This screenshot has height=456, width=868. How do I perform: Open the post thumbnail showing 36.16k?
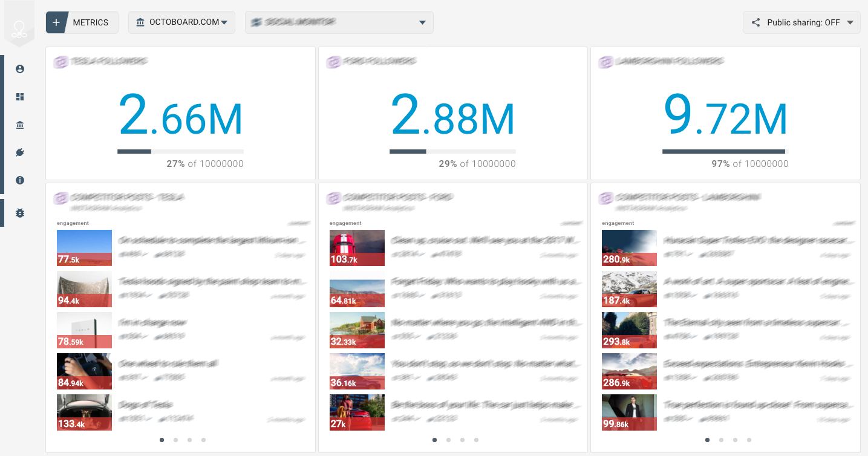357,371
